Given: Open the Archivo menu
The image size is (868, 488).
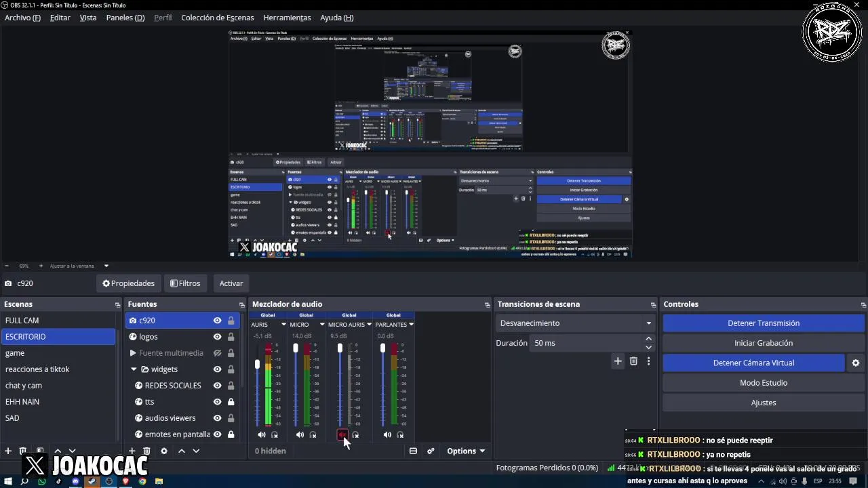Looking at the screenshot, I should (22, 18).
